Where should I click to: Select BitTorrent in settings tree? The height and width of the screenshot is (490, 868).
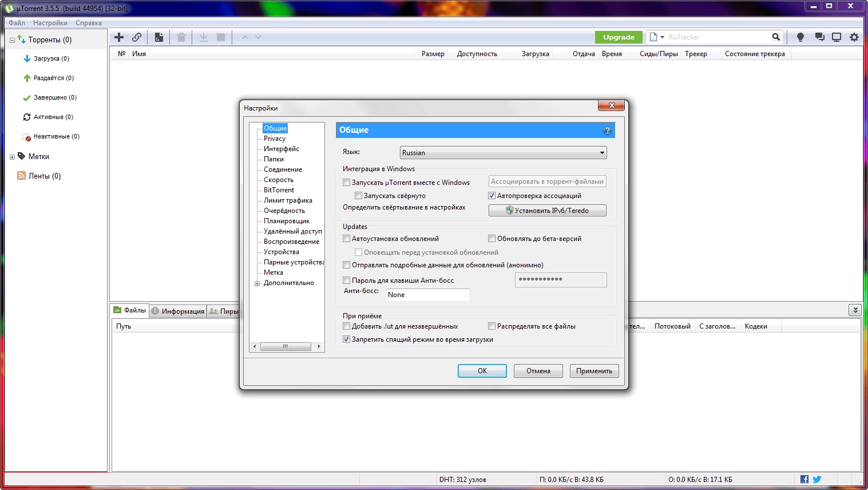[279, 190]
